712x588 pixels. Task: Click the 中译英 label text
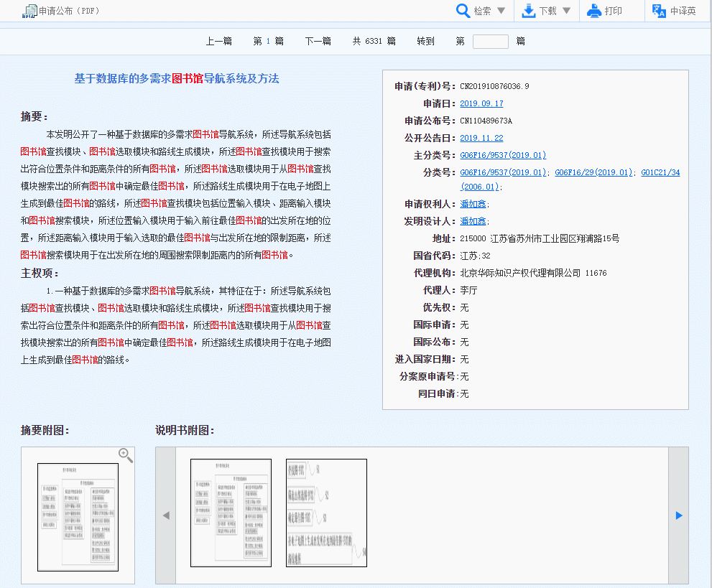[683, 11]
